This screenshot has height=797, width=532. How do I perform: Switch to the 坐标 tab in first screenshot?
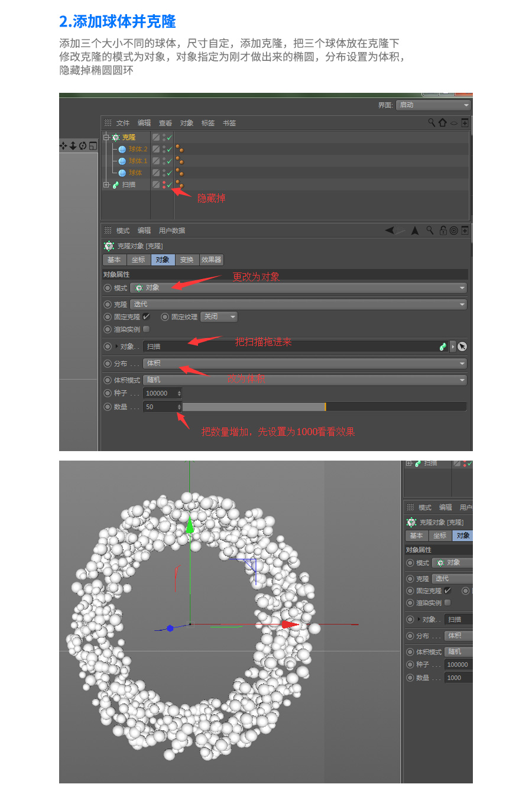click(x=139, y=260)
